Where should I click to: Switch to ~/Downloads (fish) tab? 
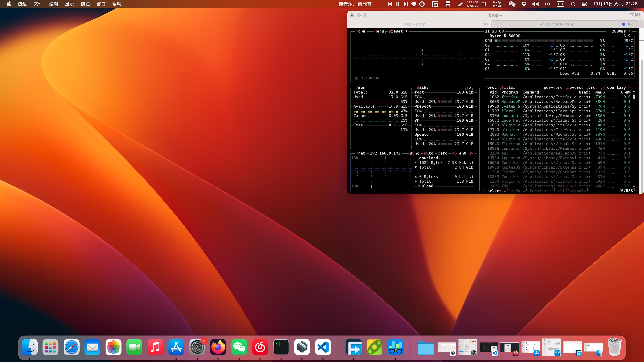pos(556,24)
